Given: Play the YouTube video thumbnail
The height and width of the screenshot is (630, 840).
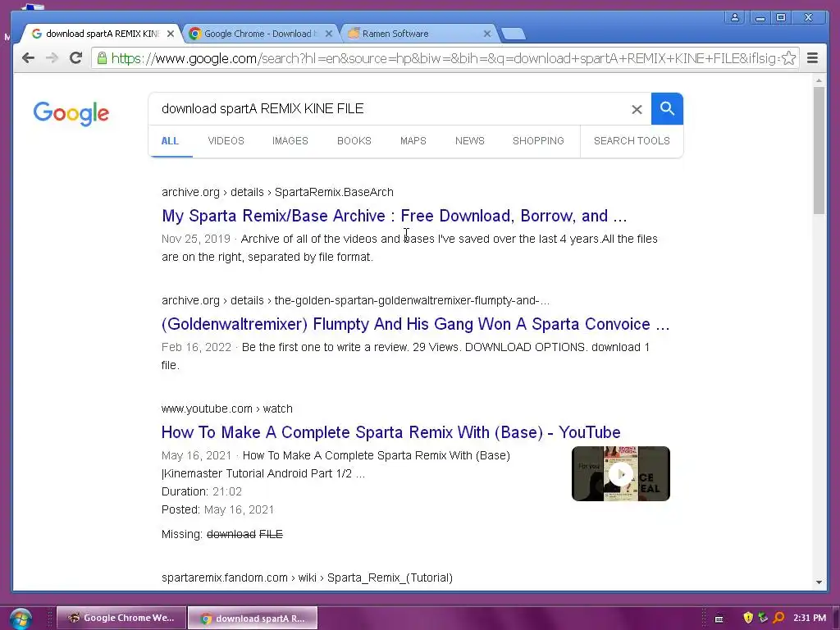Looking at the screenshot, I should pyautogui.click(x=621, y=474).
